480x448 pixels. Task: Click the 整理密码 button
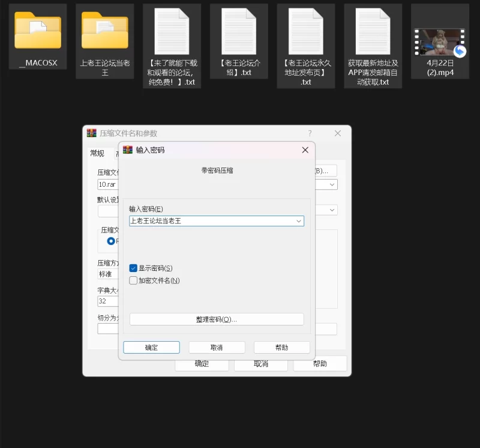point(217,319)
